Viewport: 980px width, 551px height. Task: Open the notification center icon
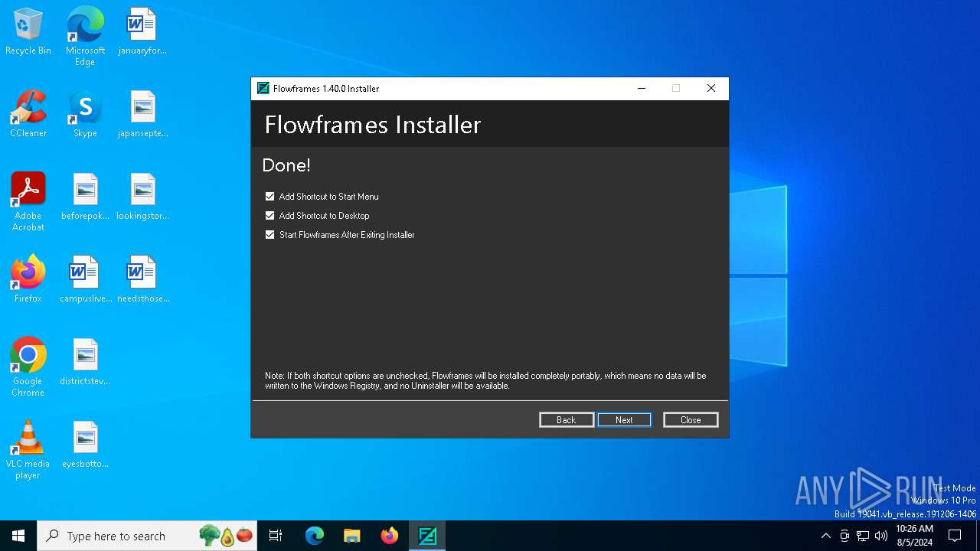955,536
